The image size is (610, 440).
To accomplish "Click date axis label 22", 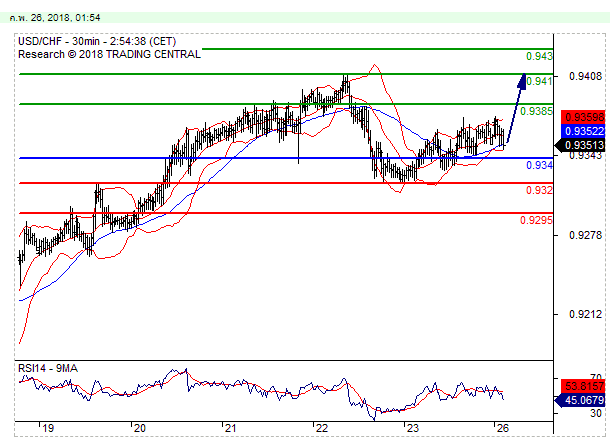I will point(322,428).
